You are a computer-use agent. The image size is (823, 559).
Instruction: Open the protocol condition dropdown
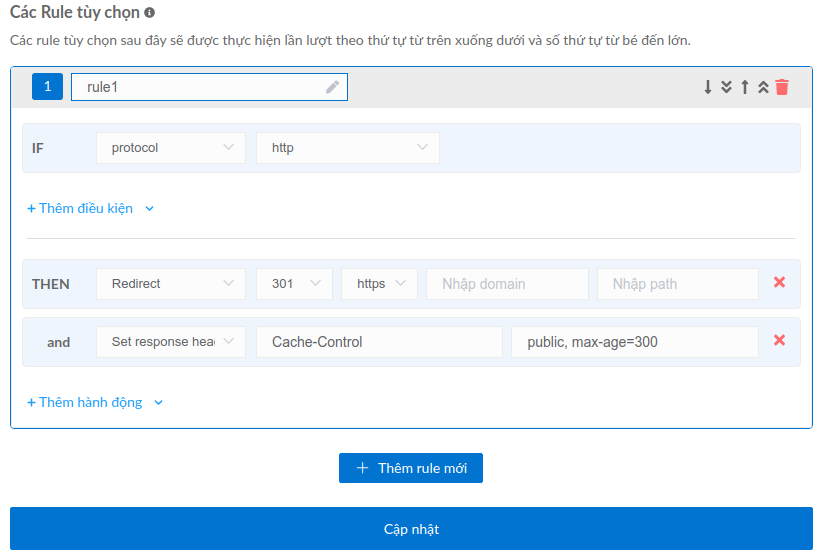pos(171,148)
